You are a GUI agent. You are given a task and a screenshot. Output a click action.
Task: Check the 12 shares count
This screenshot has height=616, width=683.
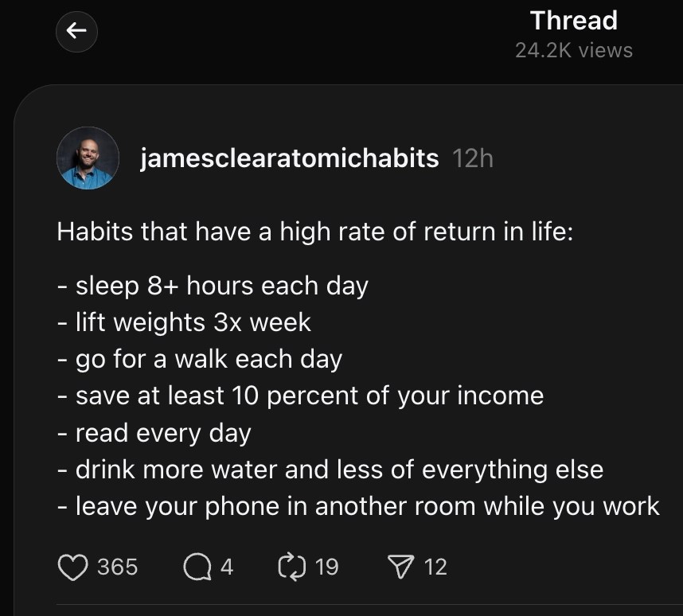pos(437,567)
